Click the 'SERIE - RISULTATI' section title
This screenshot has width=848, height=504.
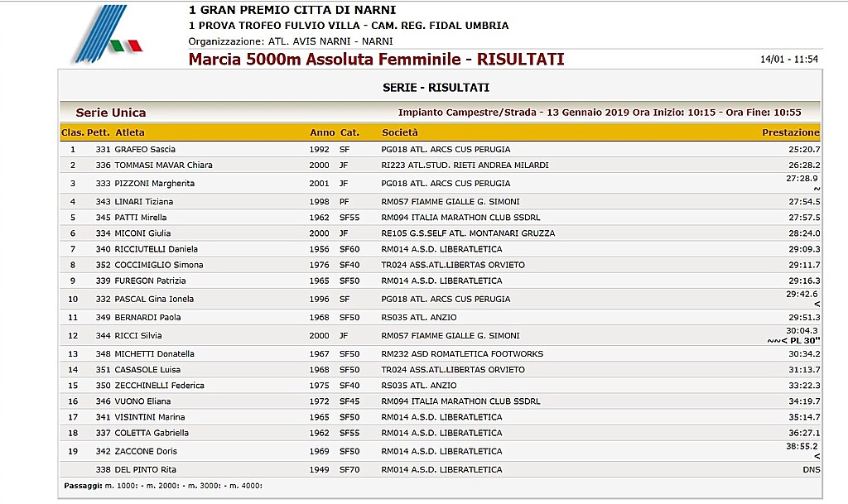coord(436,88)
